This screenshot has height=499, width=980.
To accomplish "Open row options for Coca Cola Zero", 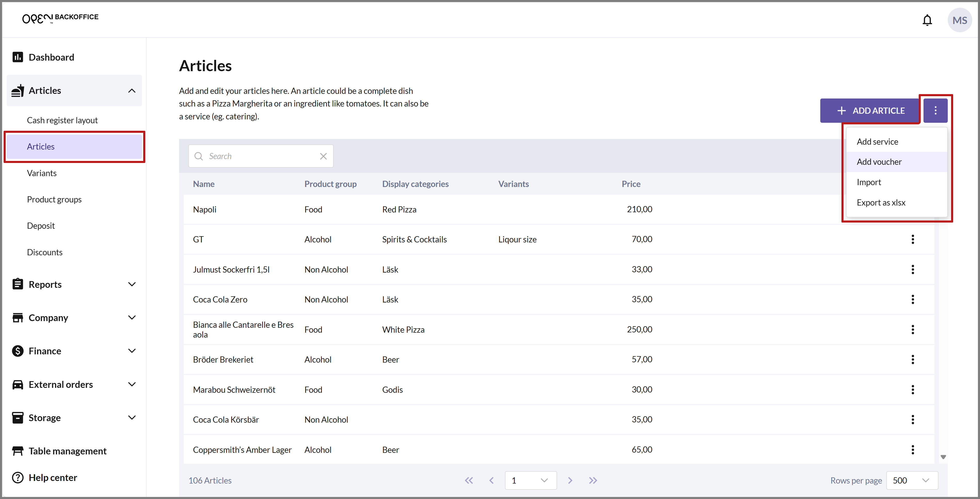I will tap(912, 299).
